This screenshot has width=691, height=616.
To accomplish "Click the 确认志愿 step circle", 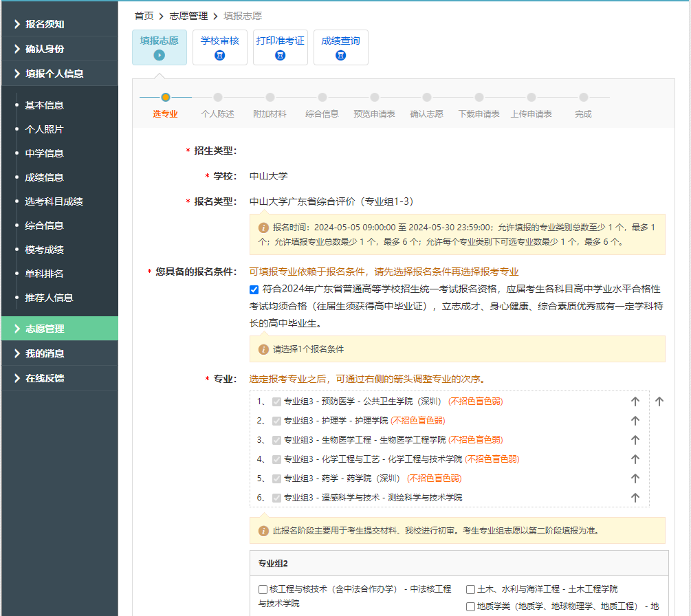I will [x=426, y=97].
